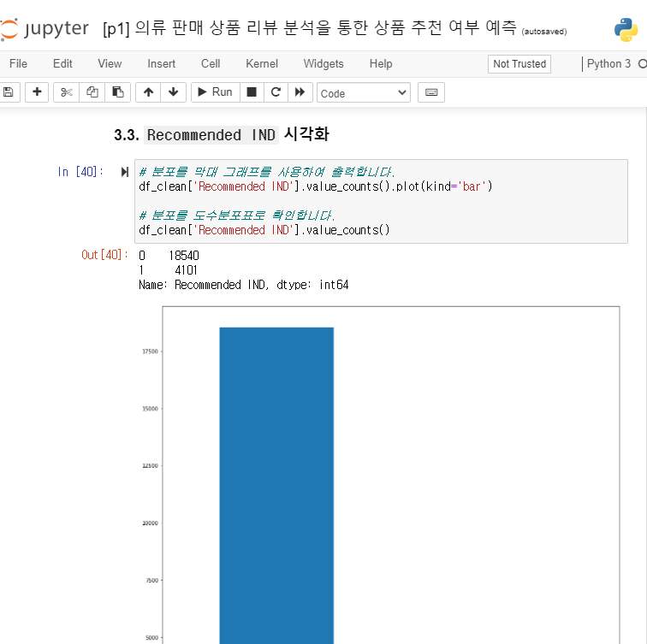Image resolution: width=647 pixels, height=644 pixels.
Task: Open the Help menu
Action: point(381,64)
